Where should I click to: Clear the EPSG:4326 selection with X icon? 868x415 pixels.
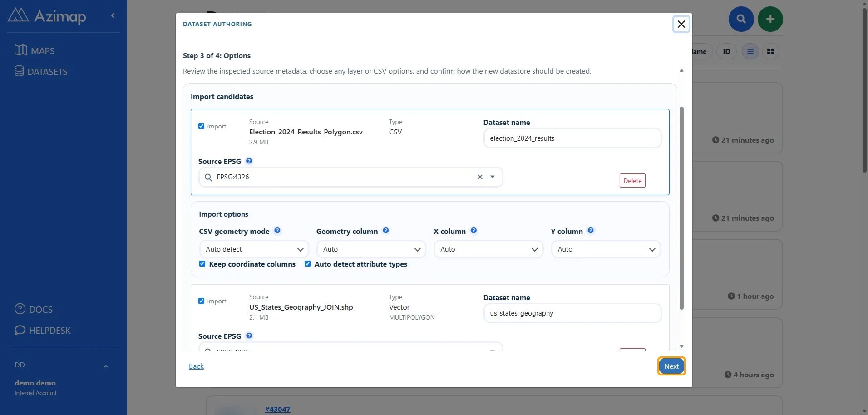(480, 177)
